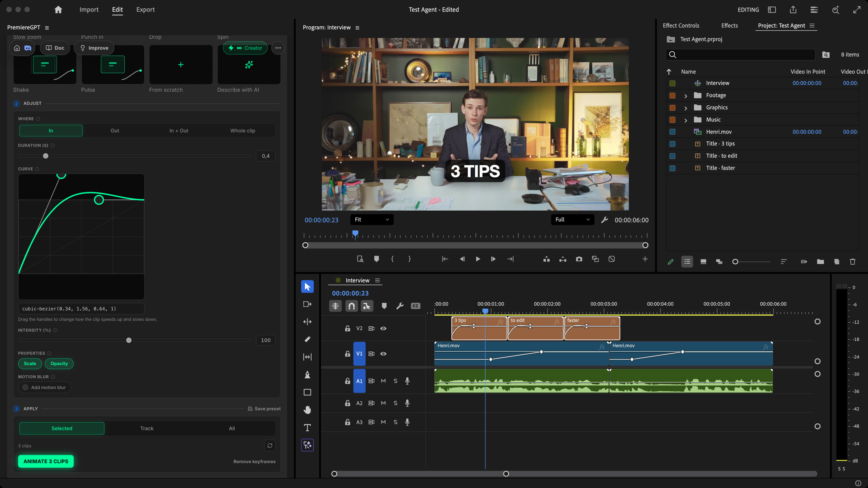Toggle Linked Selection in timeline

click(367, 306)
